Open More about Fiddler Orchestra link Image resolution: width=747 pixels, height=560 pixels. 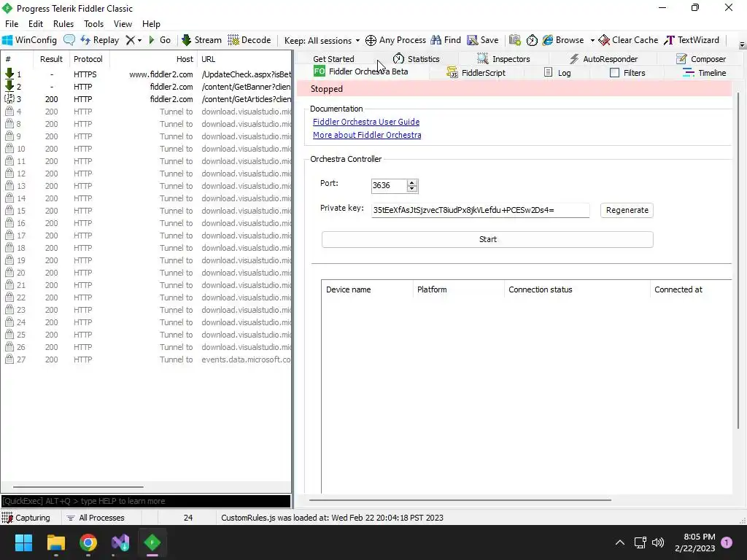click(367, 135)
